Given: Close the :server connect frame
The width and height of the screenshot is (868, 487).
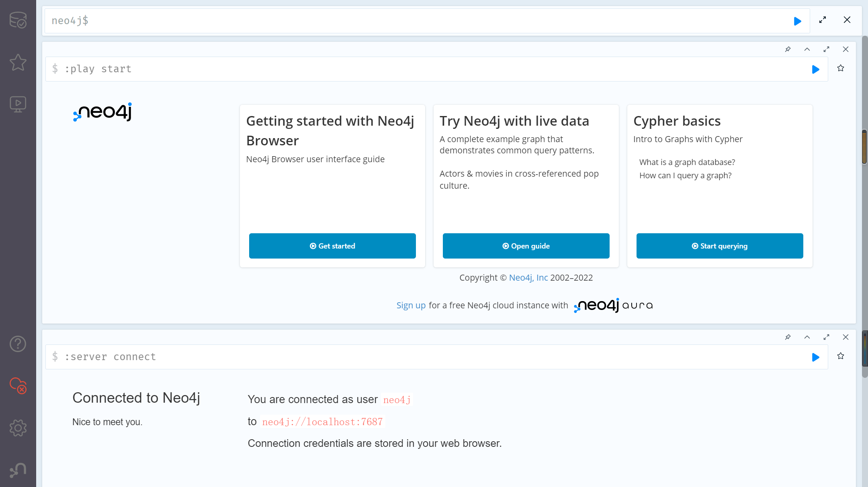Looking at the screenshot, I should point(845,337).
